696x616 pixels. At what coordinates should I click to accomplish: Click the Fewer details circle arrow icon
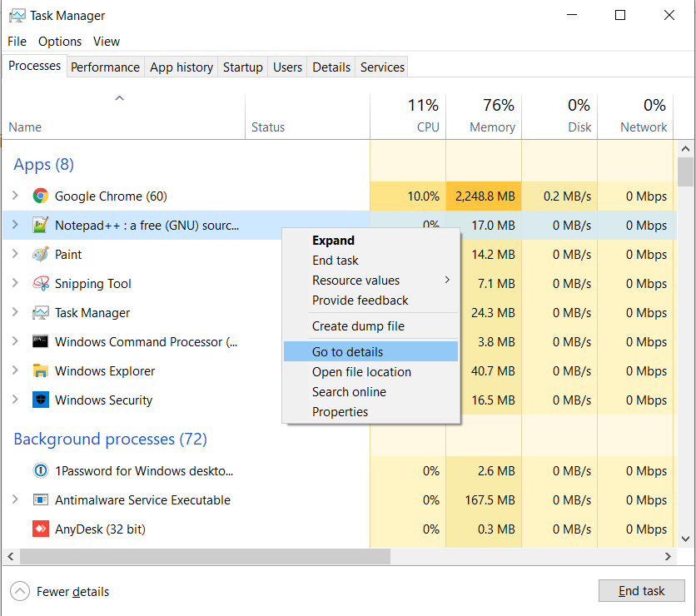click(19, 591)
